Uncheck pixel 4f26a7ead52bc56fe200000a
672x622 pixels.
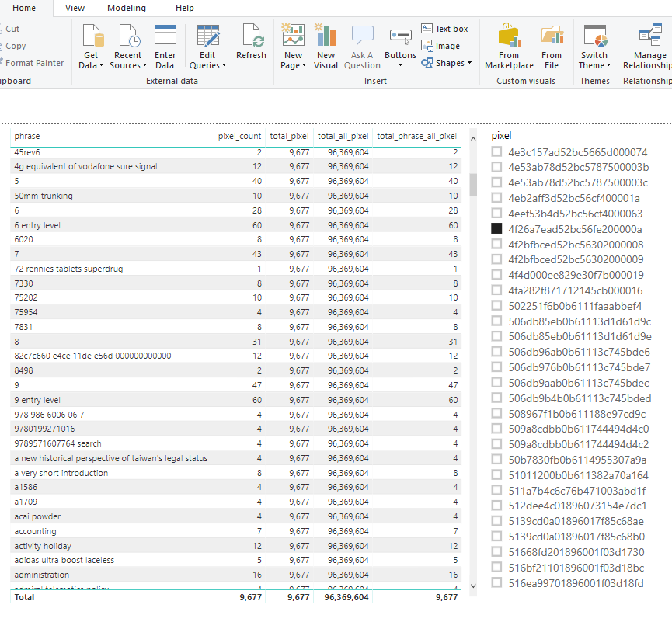[x=496, y=229]
